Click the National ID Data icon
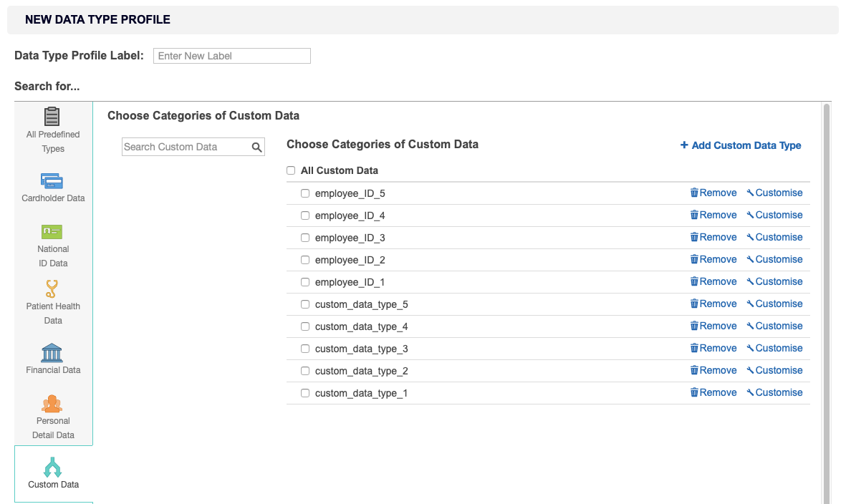 (x=52, y=231)
